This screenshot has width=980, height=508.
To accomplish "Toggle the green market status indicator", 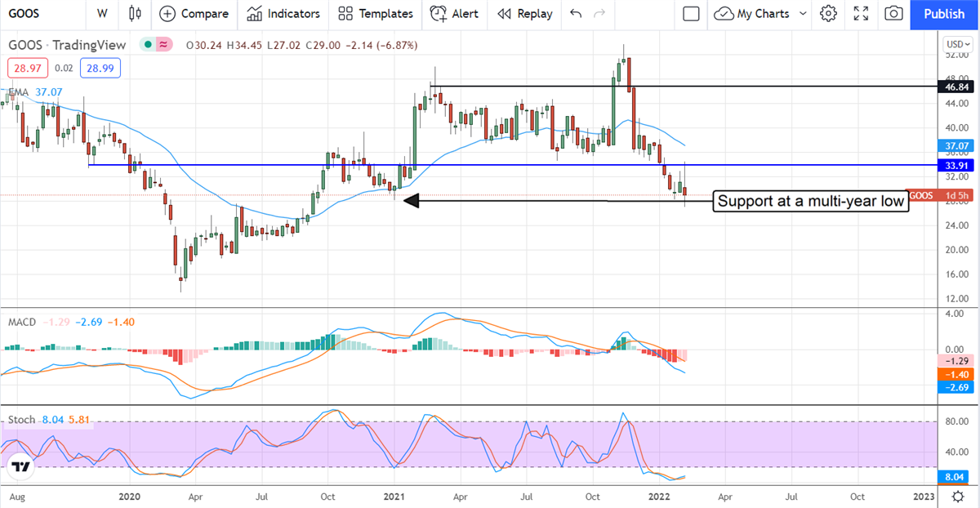I will coord(146,44).
